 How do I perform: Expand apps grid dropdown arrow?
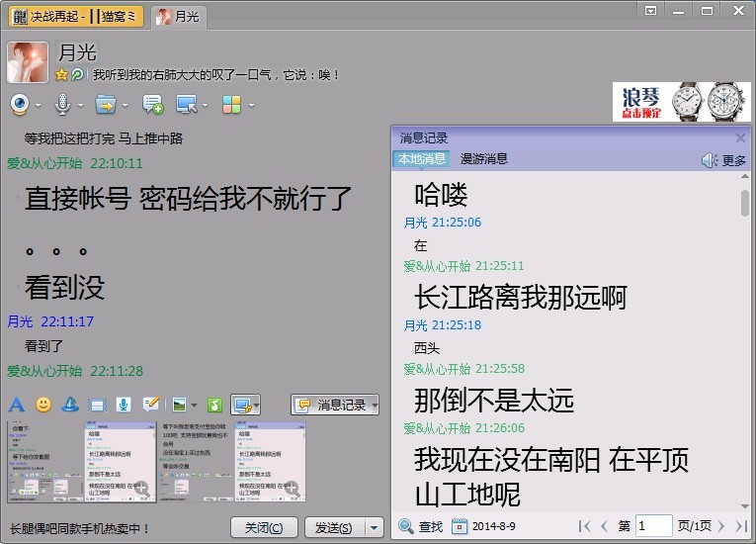pos(251,105)
